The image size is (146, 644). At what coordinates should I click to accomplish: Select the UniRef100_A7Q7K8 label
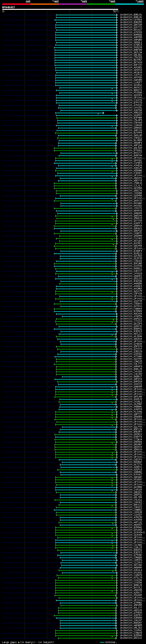pos(131,32)
